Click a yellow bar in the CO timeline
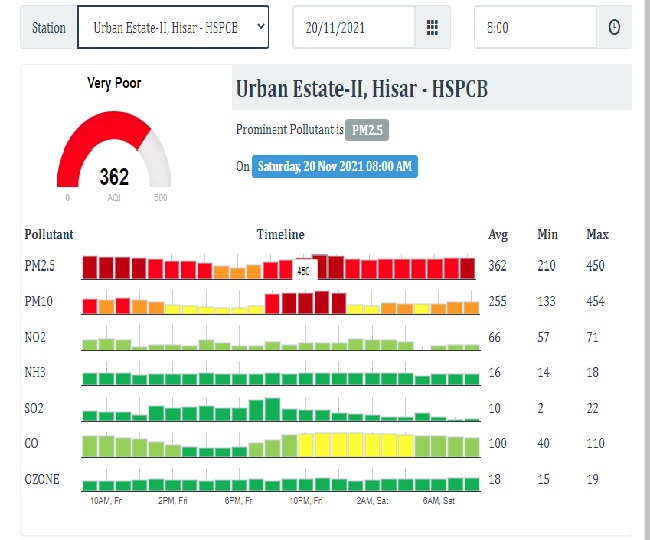This screenshot has height=540, width=650. click(340, 444)
